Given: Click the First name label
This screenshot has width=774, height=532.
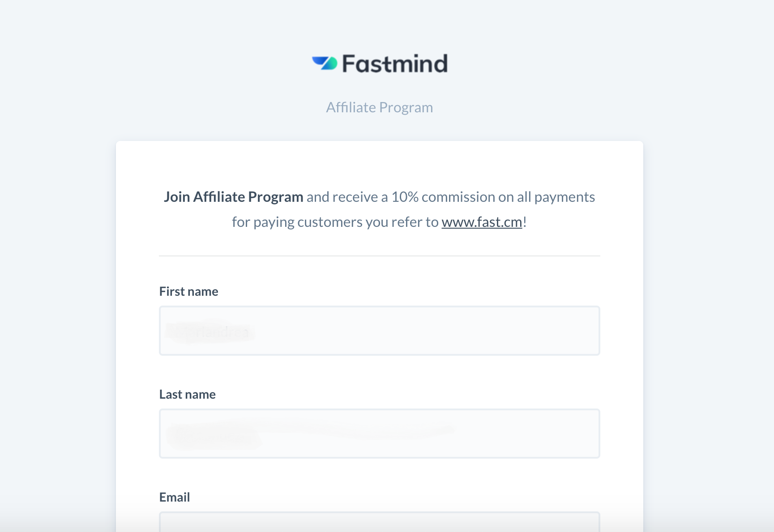Looking at the screenshot, I should [x=189, y=291].
